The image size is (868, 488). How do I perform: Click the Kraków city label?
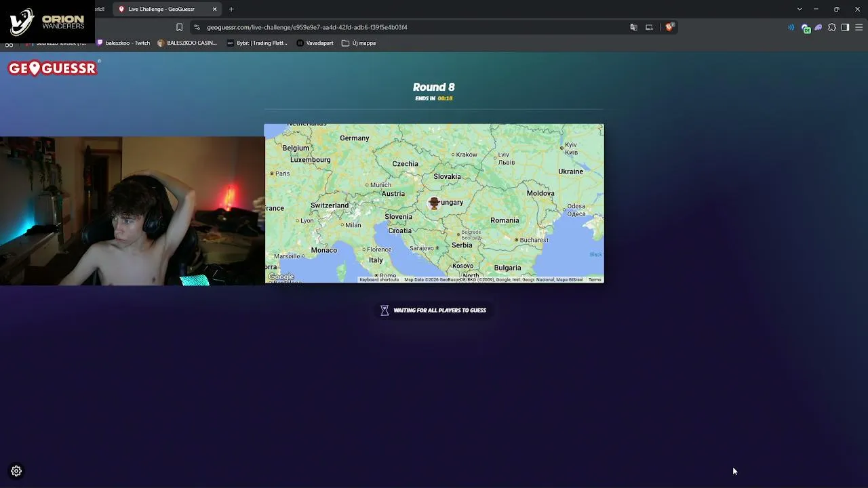[x=467, y=155]
